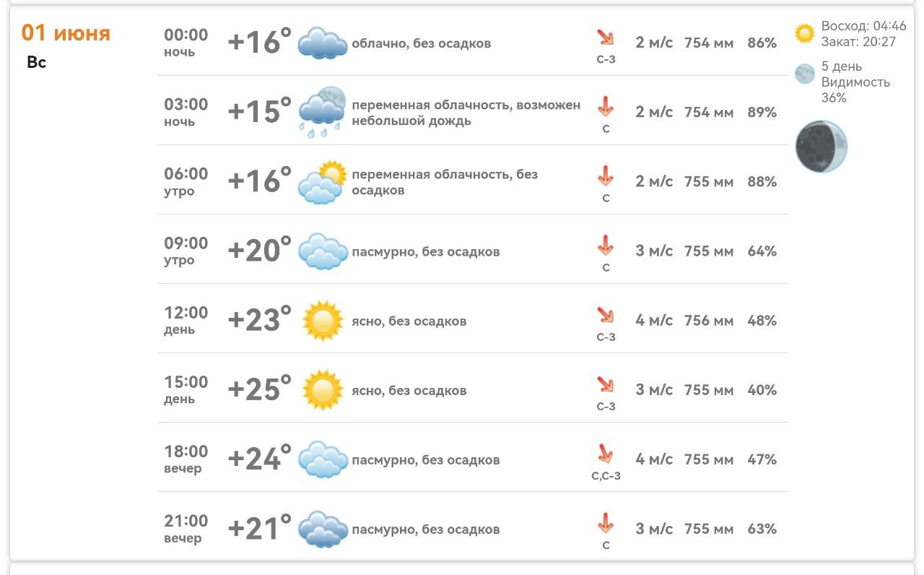The height and width of the screenshot is (575, 924).
Task: Click the 4 м/с wind speed at 12:00
Action: (x=654, y=321)
